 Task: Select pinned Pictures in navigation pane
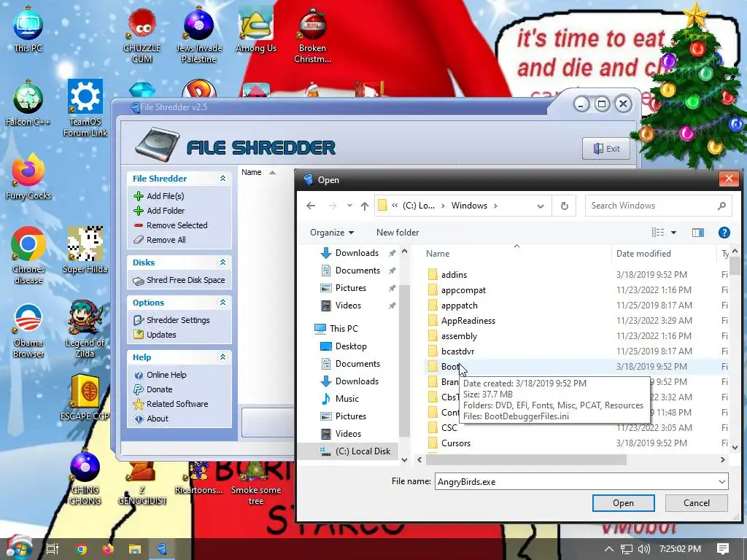[351, 288]
